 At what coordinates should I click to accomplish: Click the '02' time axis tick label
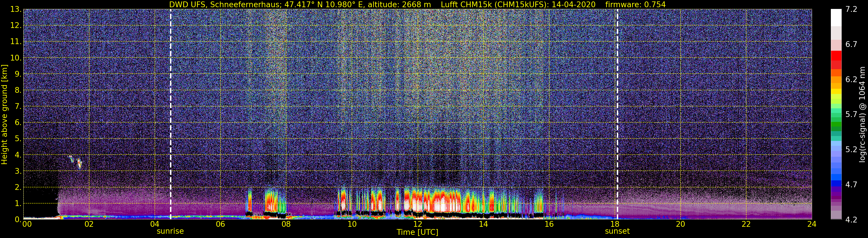tap(89, 224)
